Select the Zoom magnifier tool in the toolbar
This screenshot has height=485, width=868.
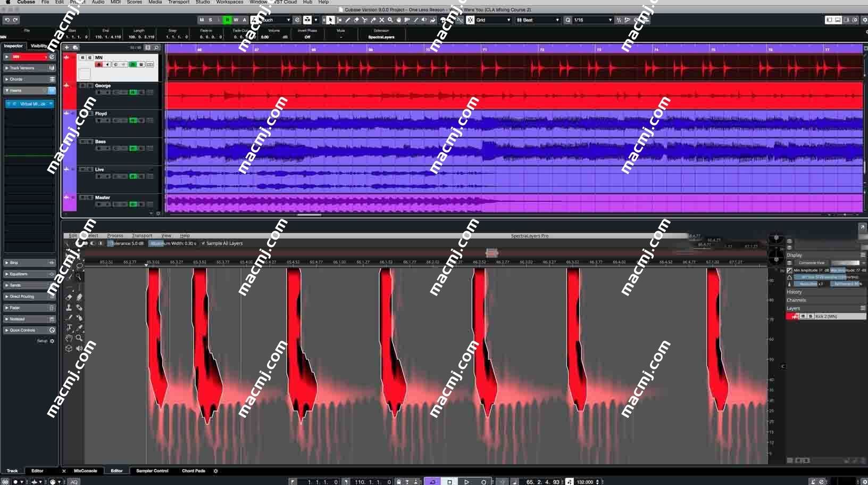[390, 20]
